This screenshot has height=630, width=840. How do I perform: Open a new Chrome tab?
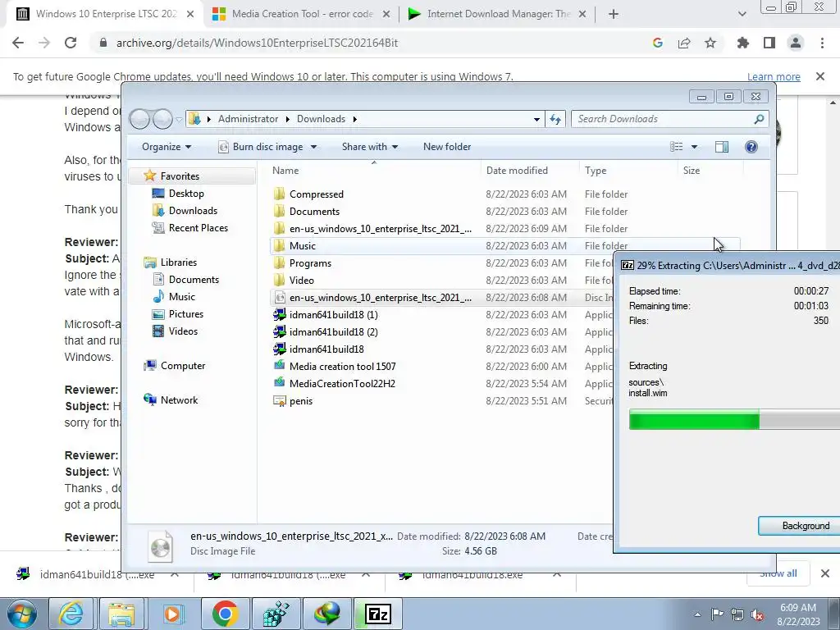[614, 15]
